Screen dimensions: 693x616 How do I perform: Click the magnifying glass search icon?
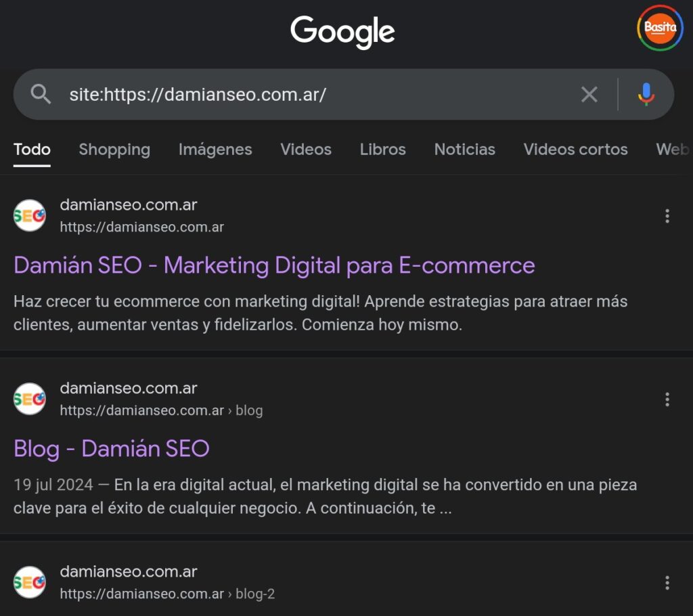[x=40, y=94]
